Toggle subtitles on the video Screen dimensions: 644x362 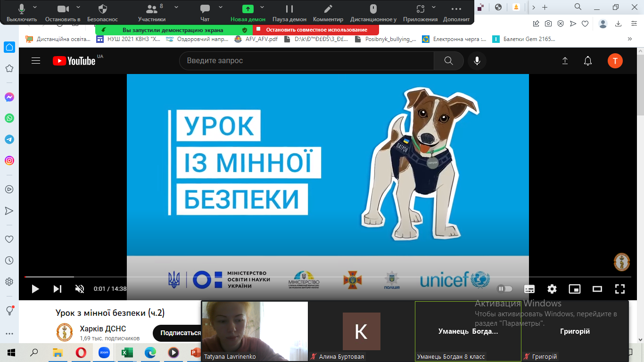[529, 289]
